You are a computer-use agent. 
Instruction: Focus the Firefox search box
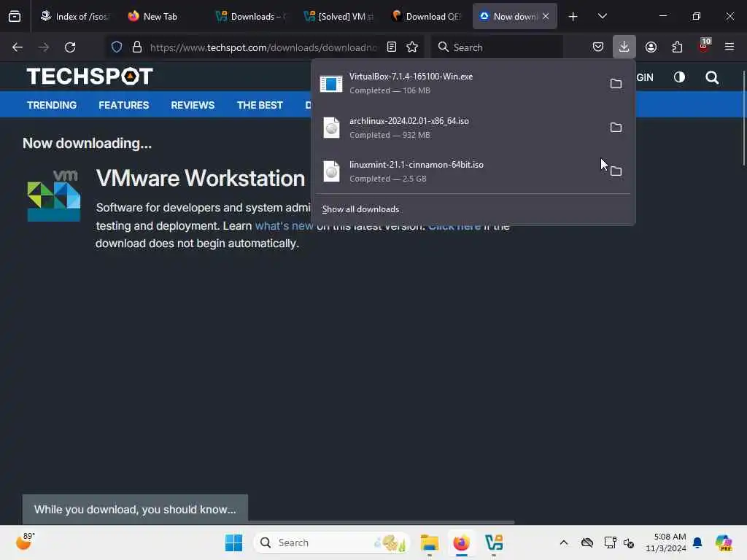click(x=497, y=47)
